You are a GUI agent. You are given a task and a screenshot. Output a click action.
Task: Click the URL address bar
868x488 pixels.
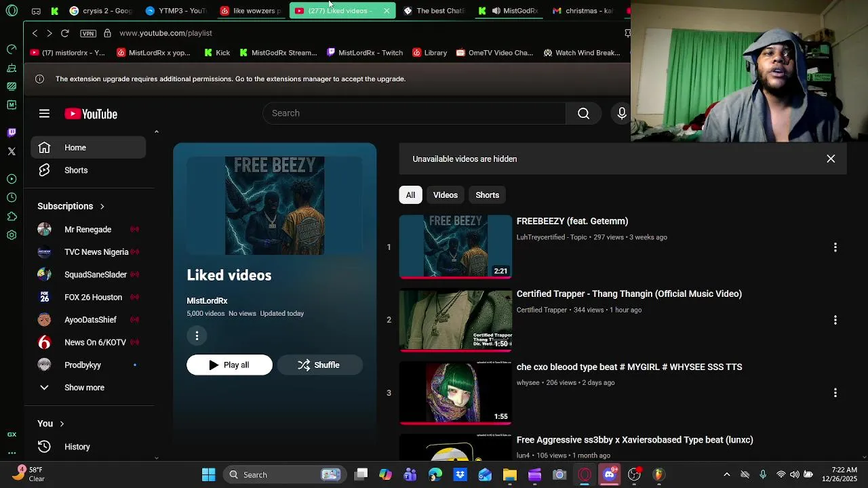point(366,33)
